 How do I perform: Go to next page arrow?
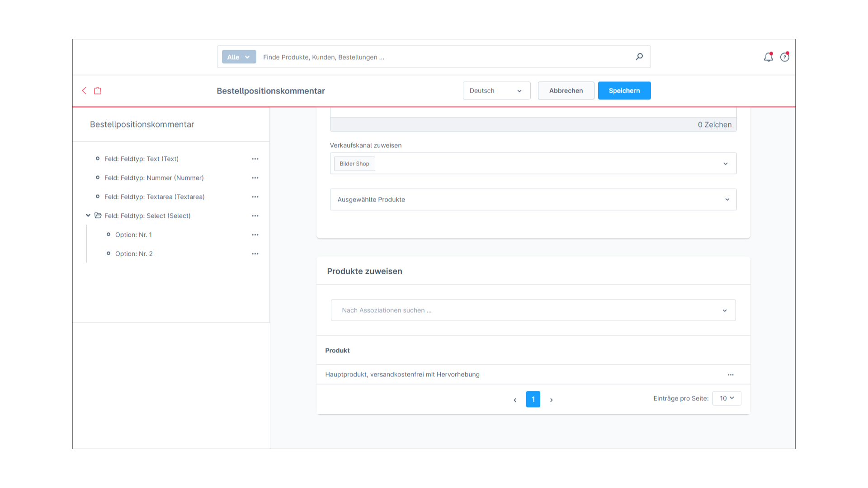click(x=552, y=400)
